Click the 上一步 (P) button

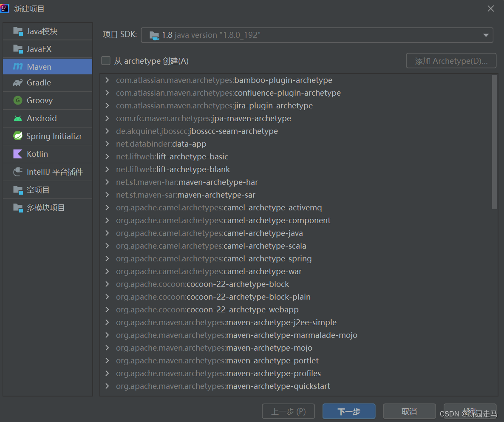(288, 411)
